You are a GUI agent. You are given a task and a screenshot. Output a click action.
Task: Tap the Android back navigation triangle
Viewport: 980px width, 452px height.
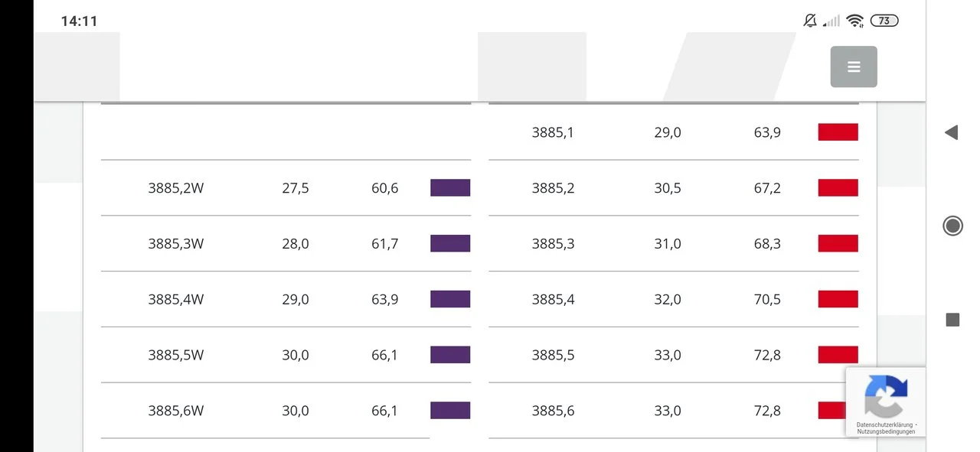tap(952, 132)
